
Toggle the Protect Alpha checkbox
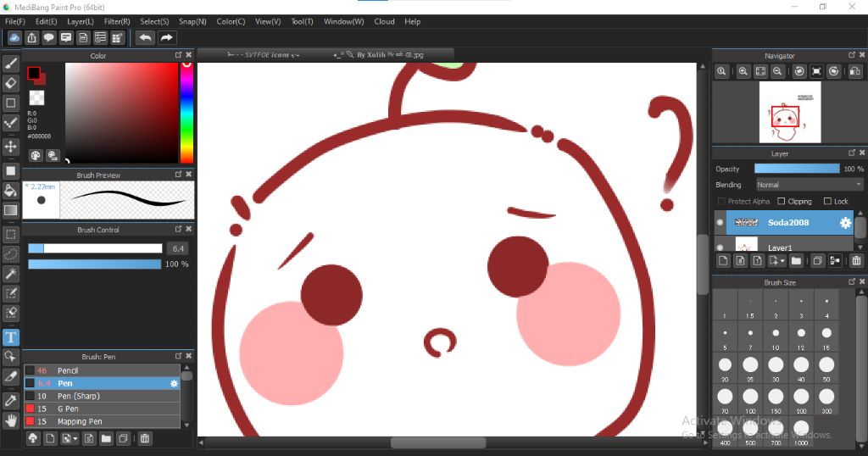coord(721,201)
